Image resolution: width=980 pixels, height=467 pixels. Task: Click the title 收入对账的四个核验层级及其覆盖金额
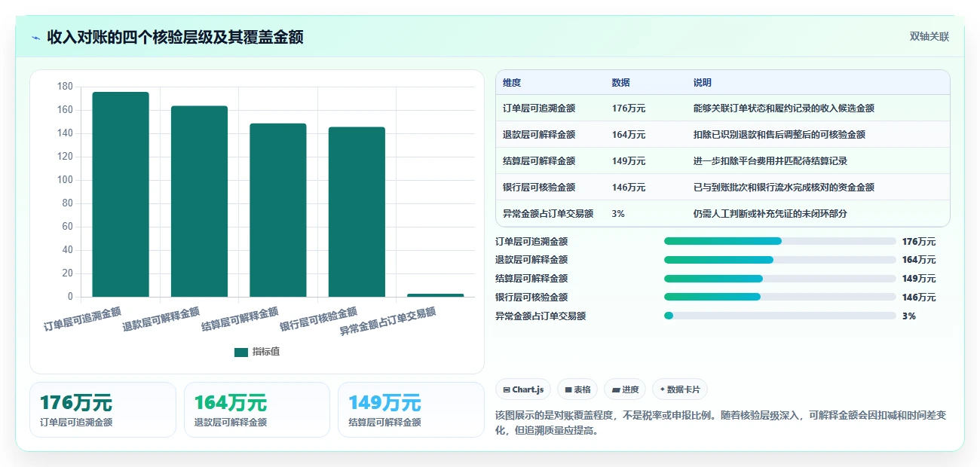(x=175, y=38)
